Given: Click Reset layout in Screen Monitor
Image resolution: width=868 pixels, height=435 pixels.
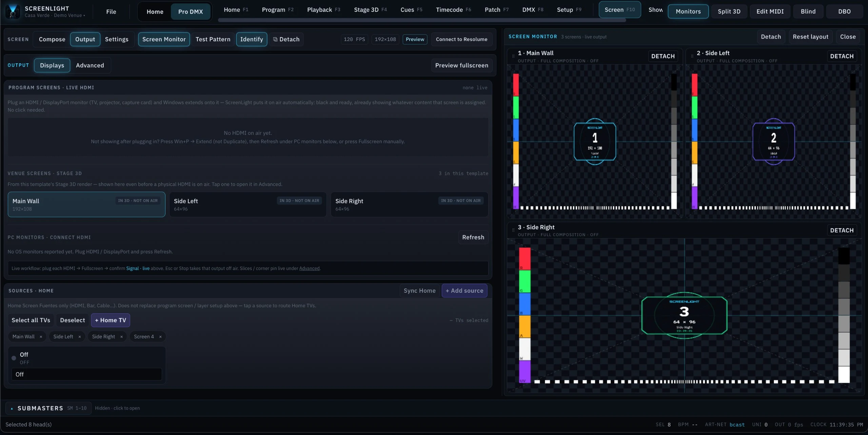Looking at the screenshot, I should (x=810, y=37).
